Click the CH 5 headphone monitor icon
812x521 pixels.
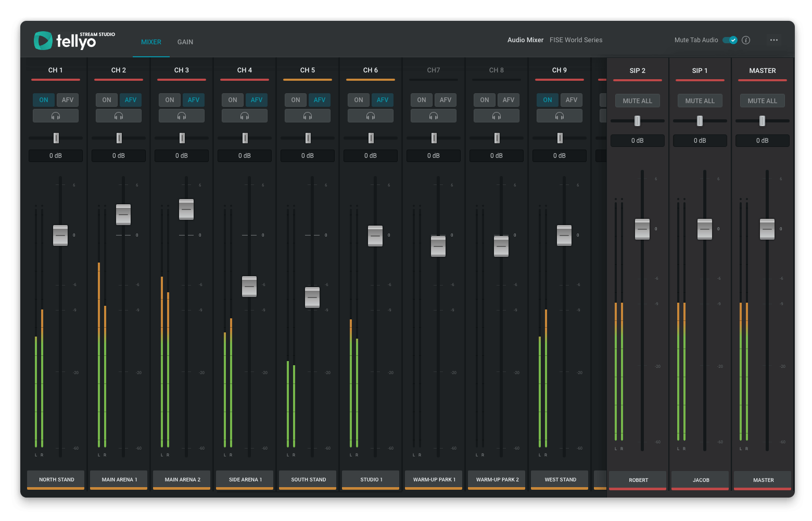(x=308, y=116)
